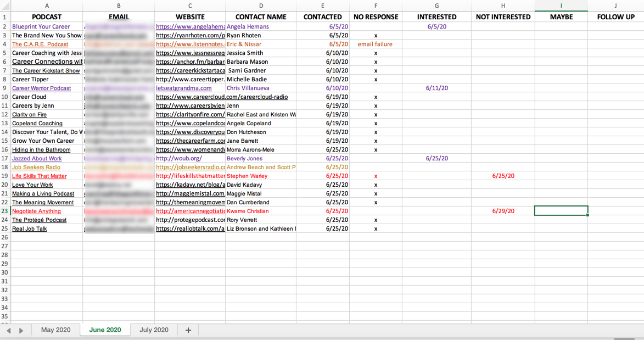Image resolution: width=644 pixels, height=340 pixels.
Task: Select the NOT INTERESTED header cell
Action: tap(503, 17)
